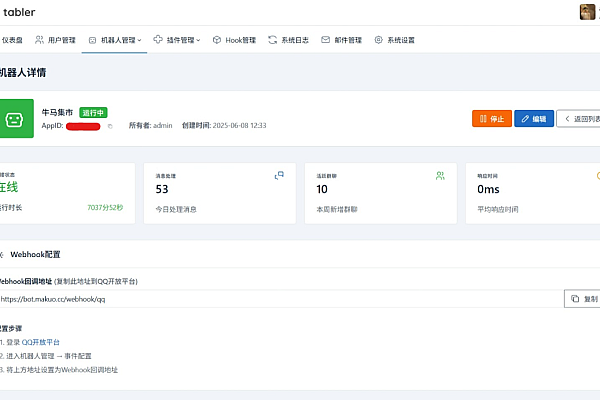
Task: Open the 系统设置 settings tab
Action: tap(394, 40)
